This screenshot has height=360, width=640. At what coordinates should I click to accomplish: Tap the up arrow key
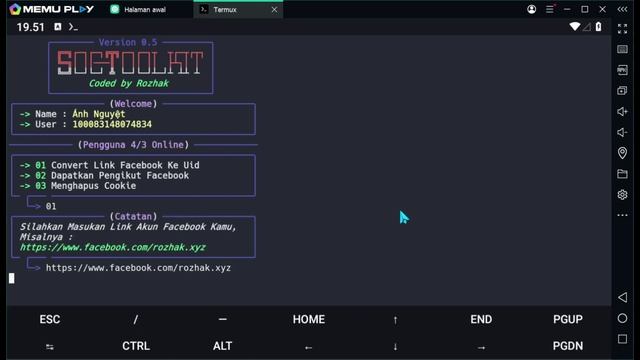click(x=395, y=320)
